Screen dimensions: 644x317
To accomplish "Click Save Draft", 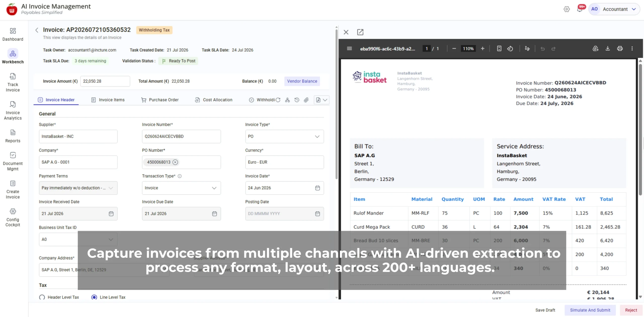I will pos(545,310).
